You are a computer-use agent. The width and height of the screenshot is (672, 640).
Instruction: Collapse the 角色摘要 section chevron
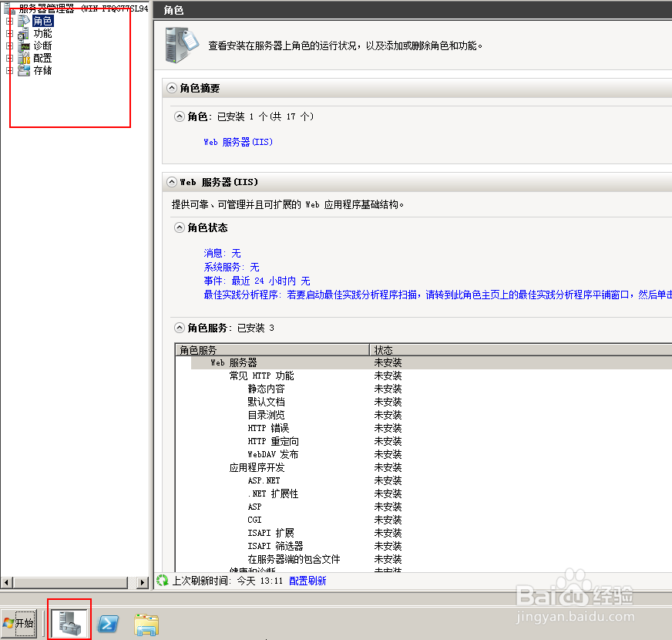point(171,88)
